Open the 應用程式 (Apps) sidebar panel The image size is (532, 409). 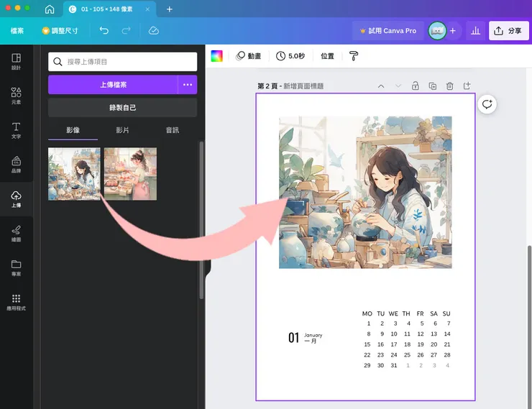pos(16,303)
